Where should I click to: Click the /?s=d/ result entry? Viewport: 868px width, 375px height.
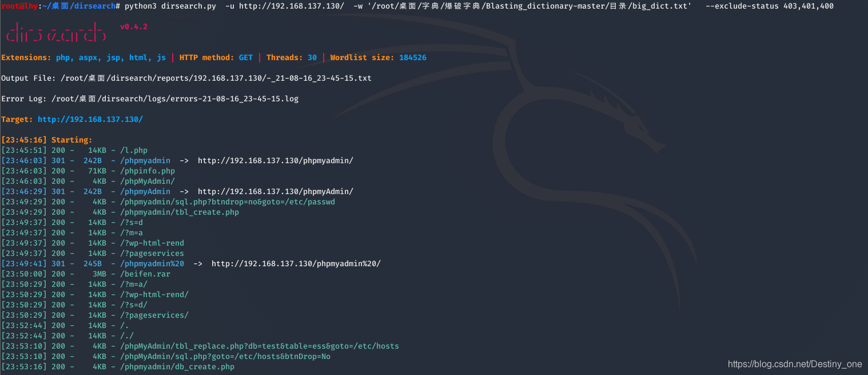pos(134,305)
